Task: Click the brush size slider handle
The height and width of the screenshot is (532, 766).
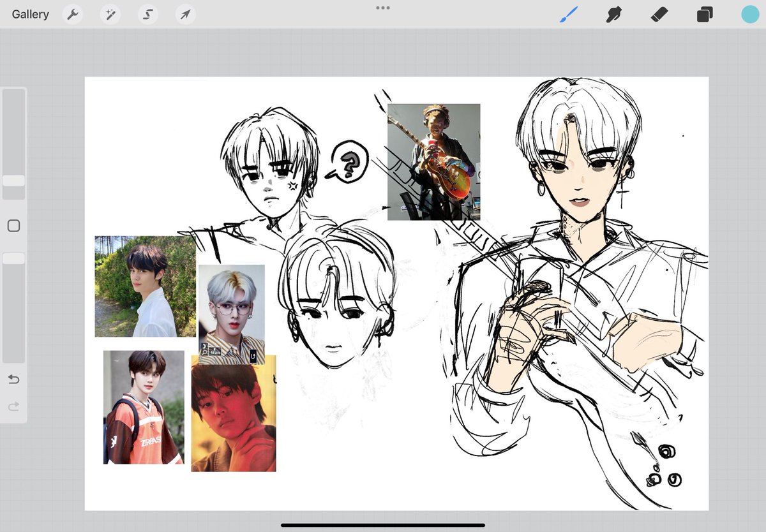Action: 13,181
